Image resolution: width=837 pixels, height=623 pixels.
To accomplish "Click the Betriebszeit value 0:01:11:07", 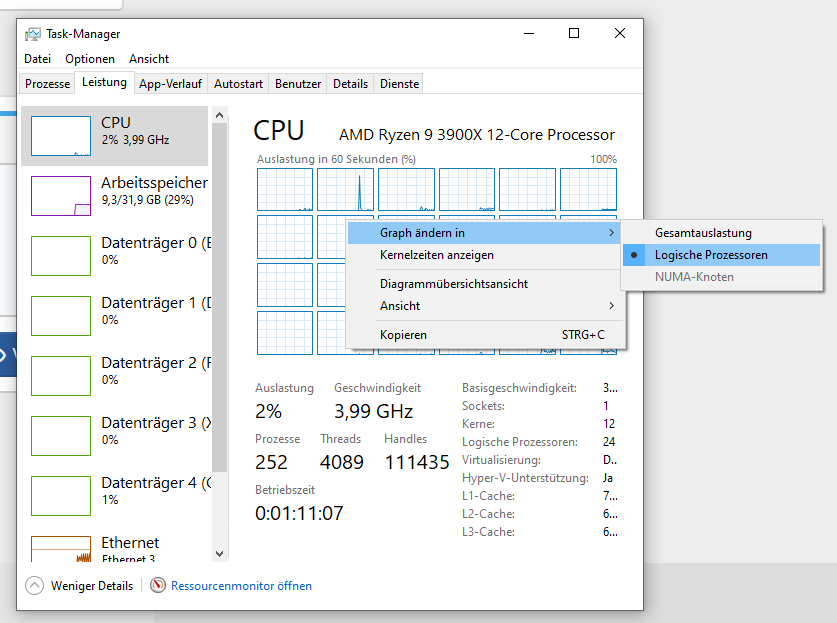I will [x=299, y=513].
